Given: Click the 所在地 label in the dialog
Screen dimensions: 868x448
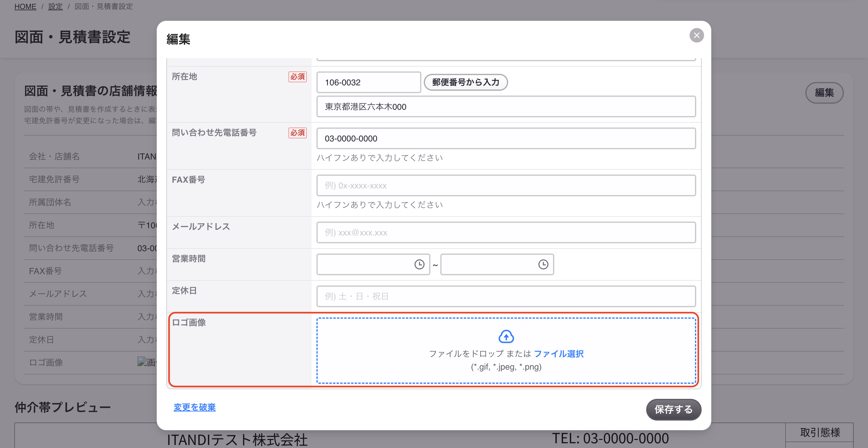Looking at the screenshot, I should point(184,77).
